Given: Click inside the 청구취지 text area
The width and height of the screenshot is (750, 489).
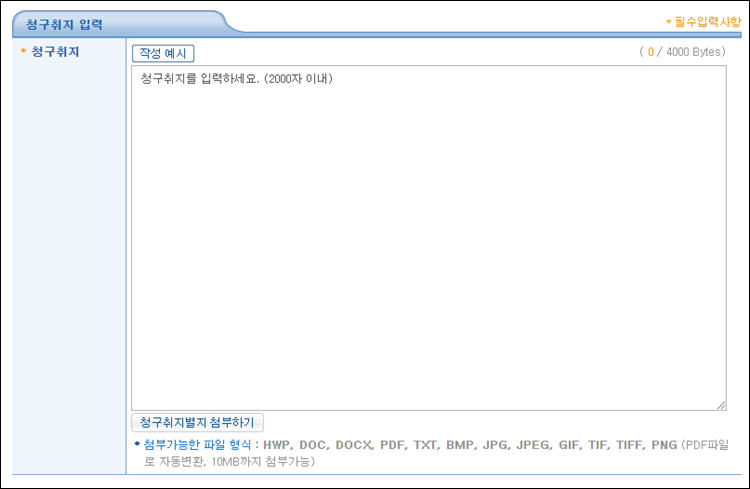Looking at the screenshot, I should [429, 238].
